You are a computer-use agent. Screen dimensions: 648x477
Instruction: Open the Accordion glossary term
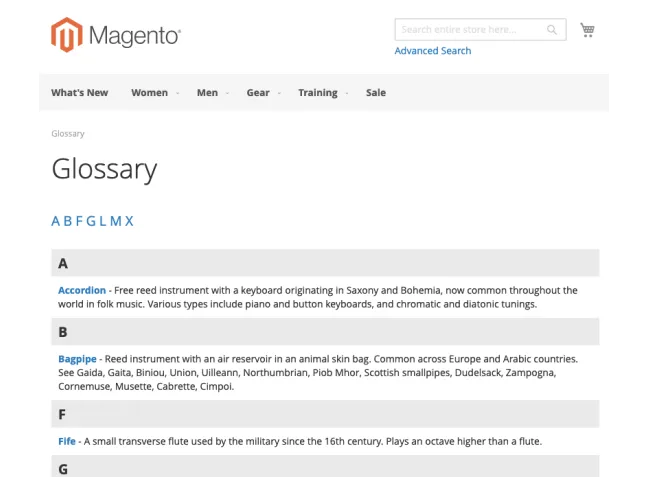82,290
